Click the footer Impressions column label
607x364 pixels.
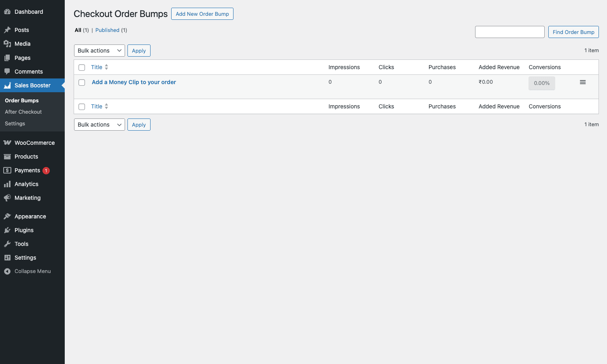[x=344, y=106]
